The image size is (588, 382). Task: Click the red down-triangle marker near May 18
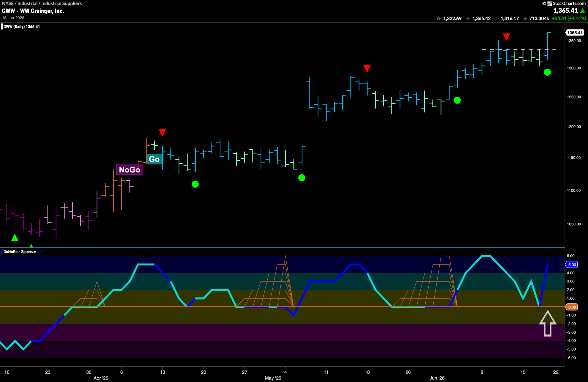(x=367, y=69)
